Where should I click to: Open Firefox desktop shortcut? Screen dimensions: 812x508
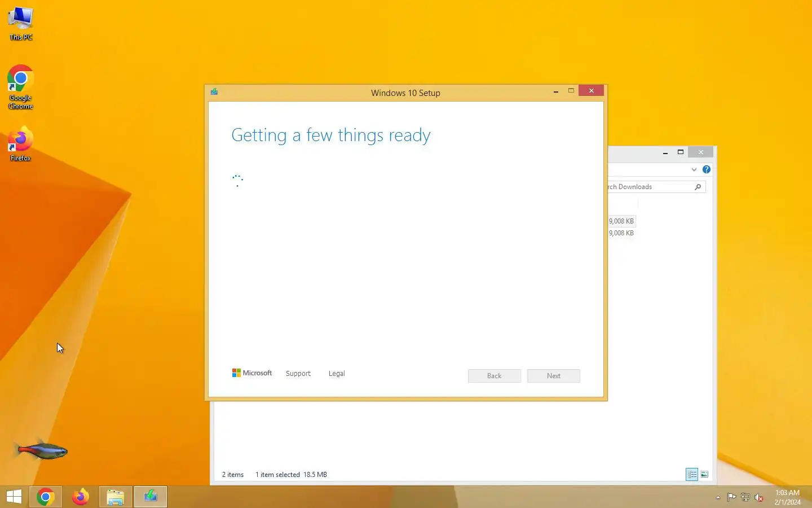click(x=21, y=144)
